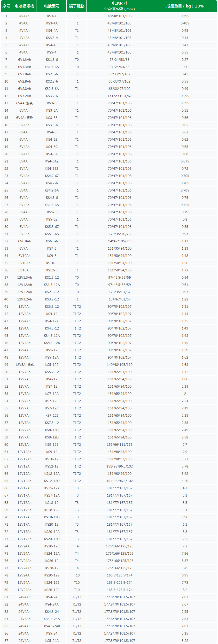
Task: Click the 序号 column header
Action: 6,6
